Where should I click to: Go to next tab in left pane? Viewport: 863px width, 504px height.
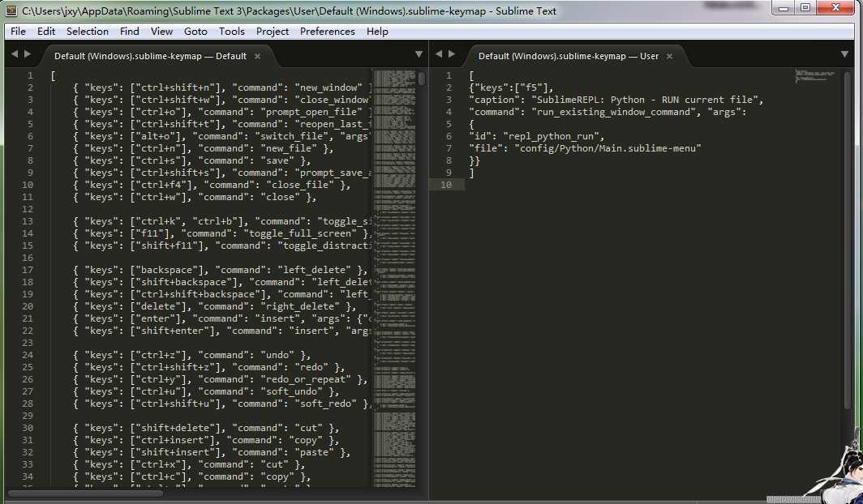[28, 53]
